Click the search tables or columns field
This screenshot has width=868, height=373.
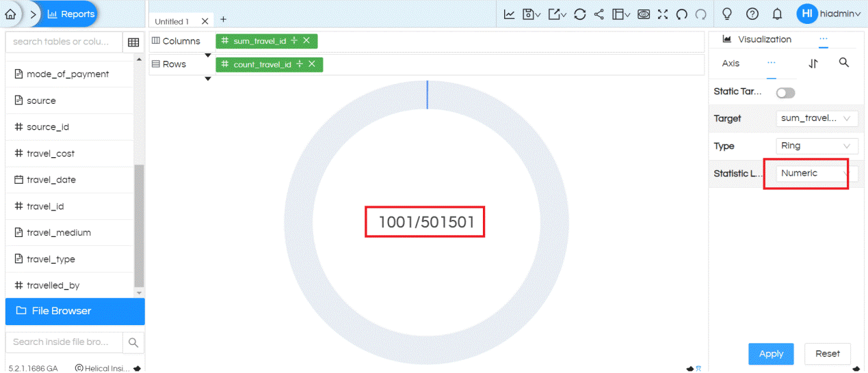(62, 42)
